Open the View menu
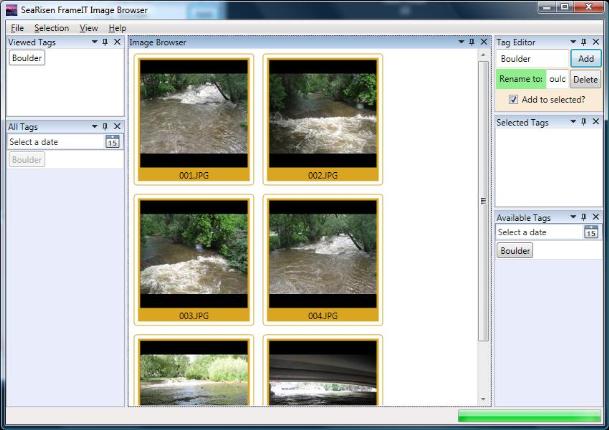The image size is (609, 430). pos(89,28)
